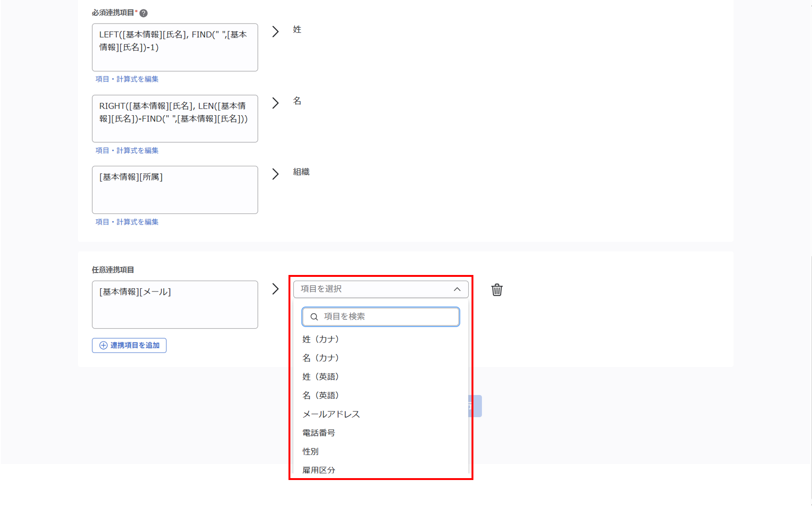Viewport: 812px width, 506px height.
Task: Select 名（カナ） from the list
Action: click(321, 358)
